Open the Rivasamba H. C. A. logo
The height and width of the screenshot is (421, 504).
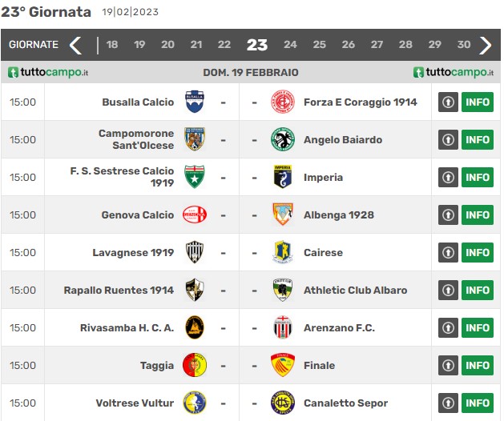tap(195, 327)
